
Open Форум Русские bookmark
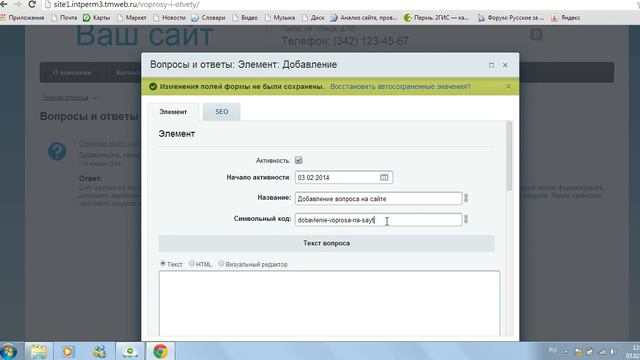511,18
